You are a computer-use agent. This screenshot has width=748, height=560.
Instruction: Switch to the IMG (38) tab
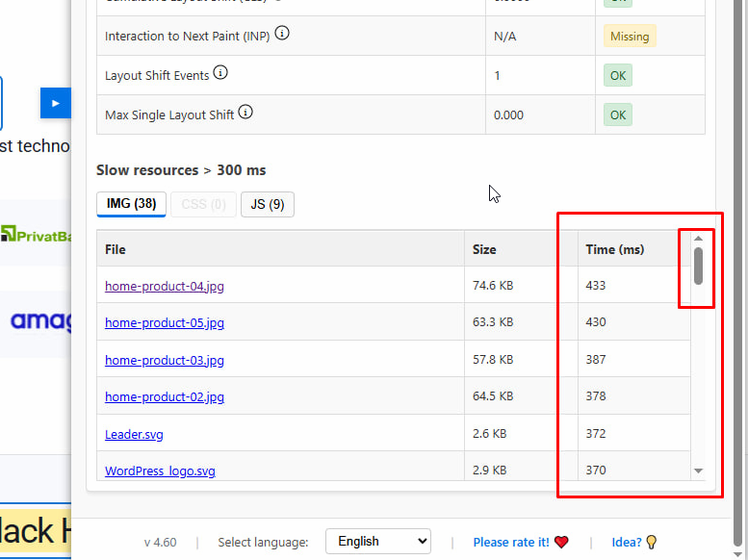click(x=131, y=204)
